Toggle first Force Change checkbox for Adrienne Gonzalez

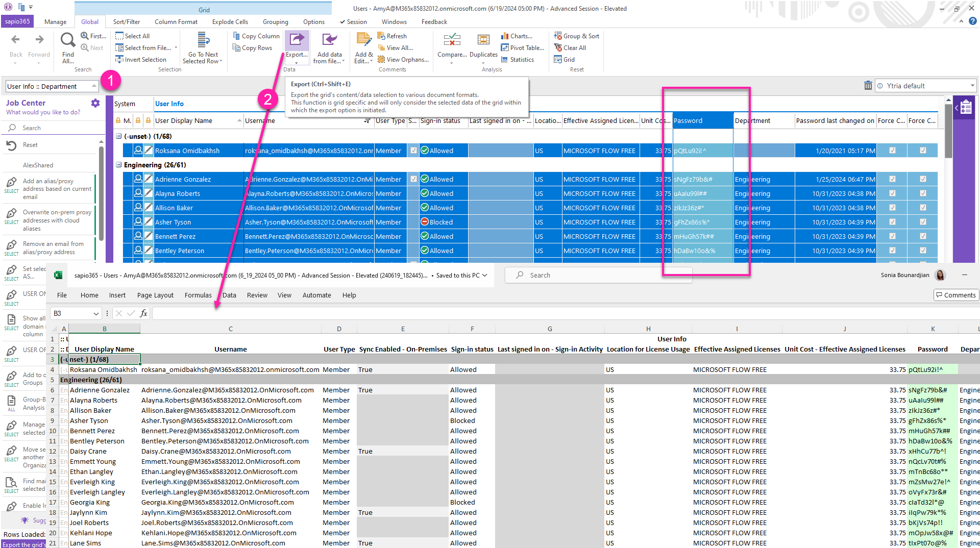pos(892,179)
